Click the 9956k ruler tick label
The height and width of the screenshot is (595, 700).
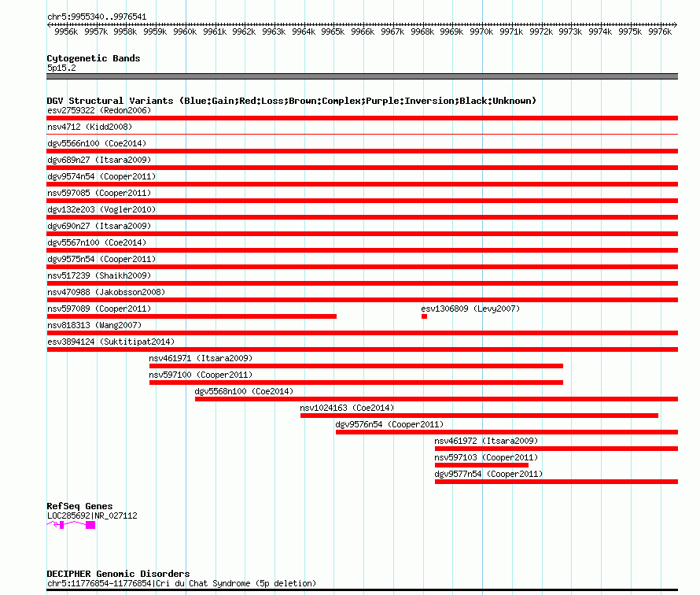click(x=66, y=31)
